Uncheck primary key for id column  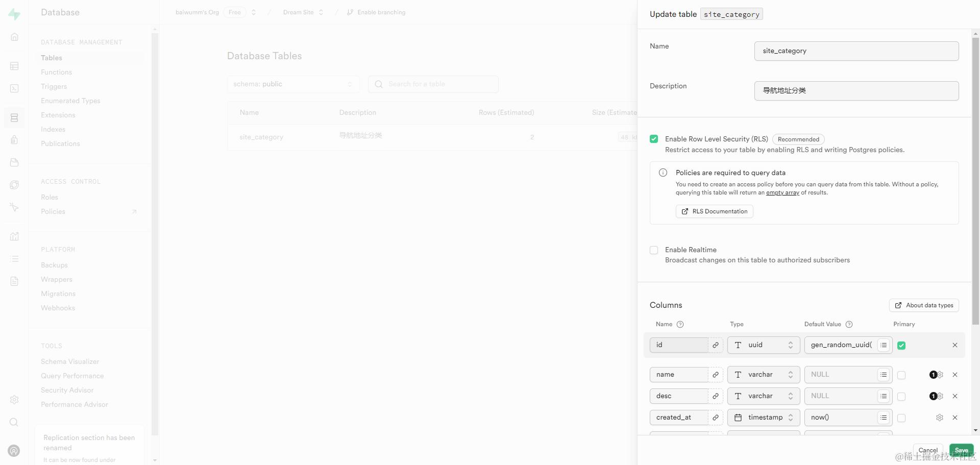tap(901, 346)
